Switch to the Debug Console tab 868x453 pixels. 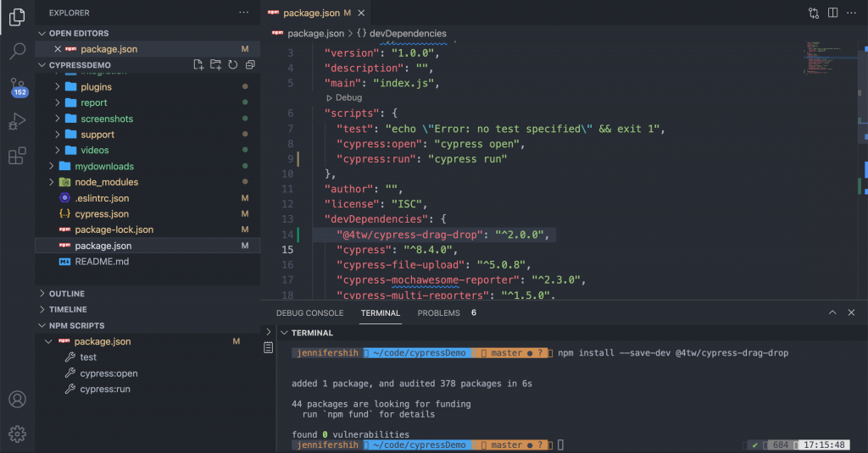(x=310, y=313)
